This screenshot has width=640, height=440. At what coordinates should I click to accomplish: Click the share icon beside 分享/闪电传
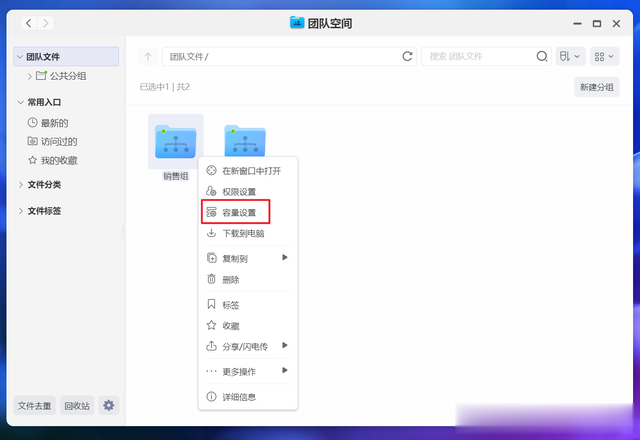coord(211,346)
